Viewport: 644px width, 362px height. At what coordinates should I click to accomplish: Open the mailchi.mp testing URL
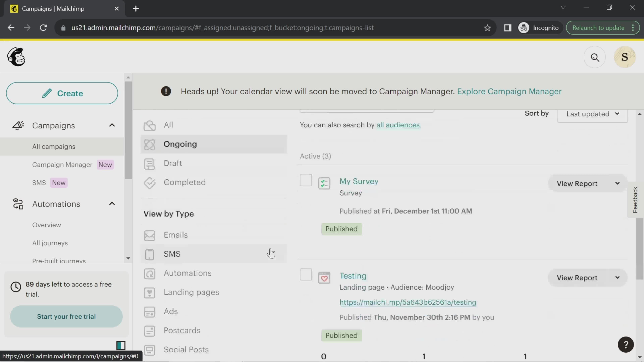click(x=408, y=302)
